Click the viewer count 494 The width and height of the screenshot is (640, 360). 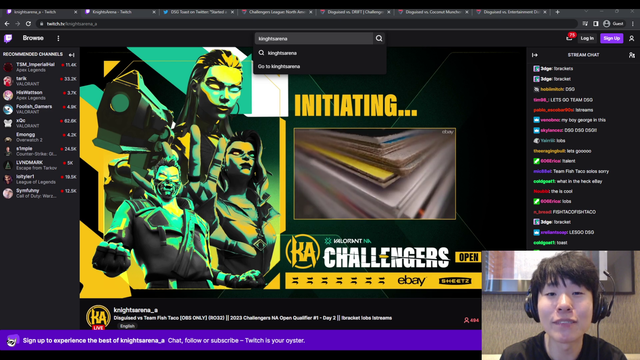[x=471, y=320]
